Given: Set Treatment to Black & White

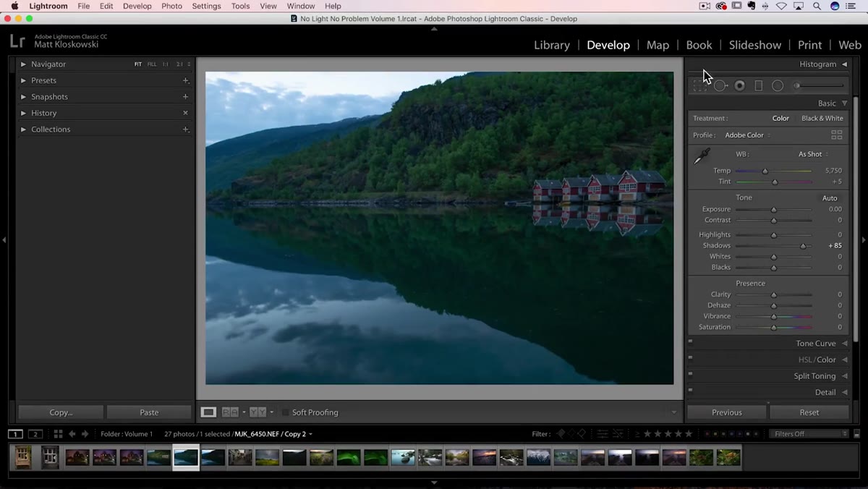Looking at the screenshot, I should click(x=822, y=119).
